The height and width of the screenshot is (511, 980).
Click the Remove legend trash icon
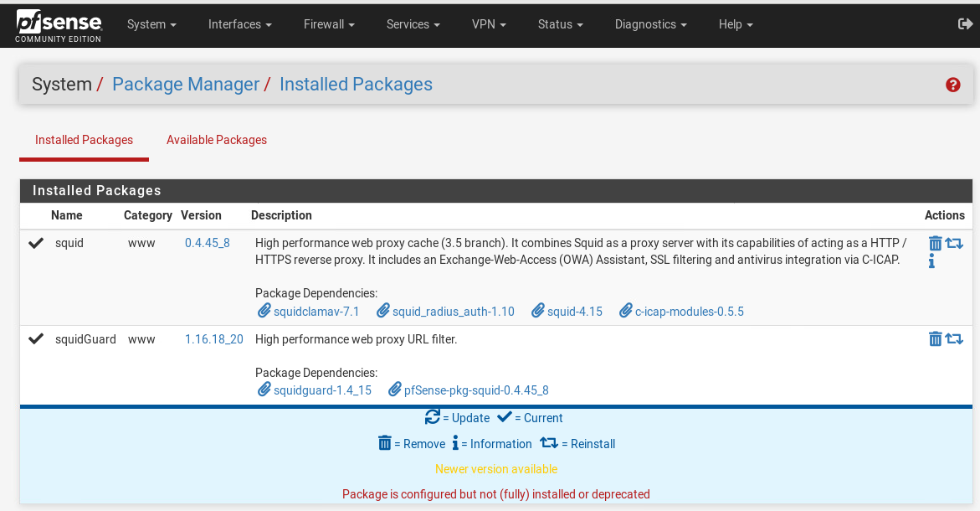[385, 443]
